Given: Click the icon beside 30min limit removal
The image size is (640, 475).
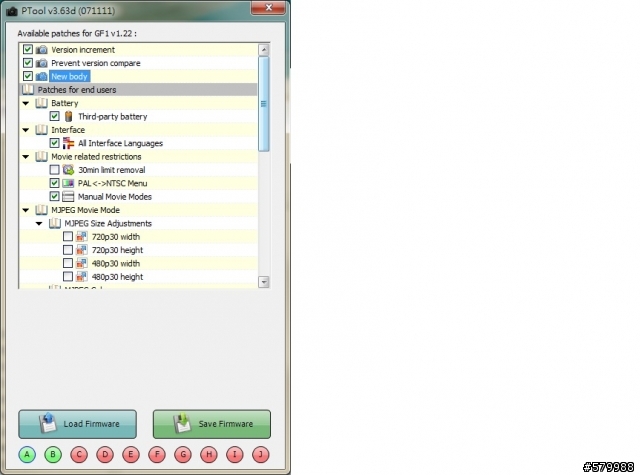Looking at the screenshot, I should (x=68, y=170).
